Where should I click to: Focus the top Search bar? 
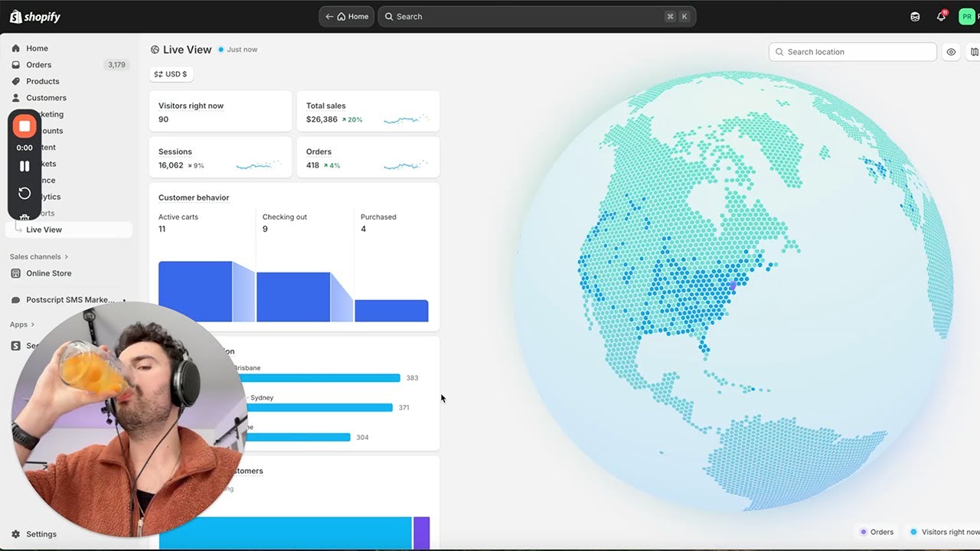(537, 16)
